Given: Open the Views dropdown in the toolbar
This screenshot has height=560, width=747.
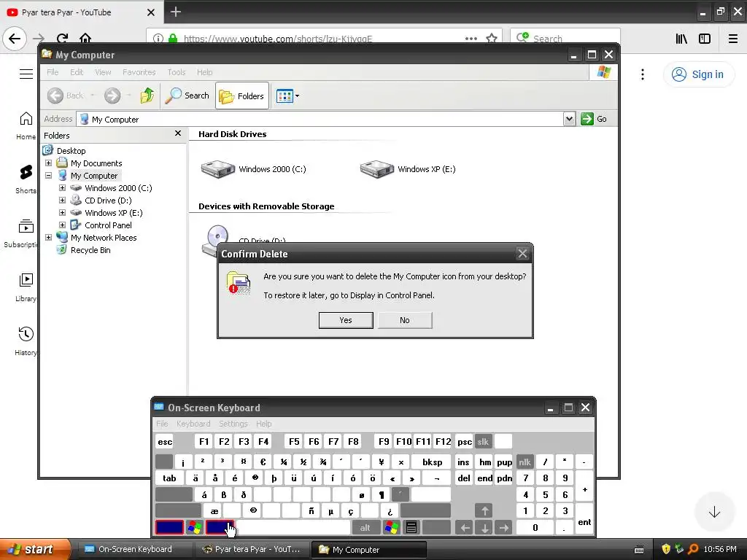Looking at the screenshot, I should 287,96.
